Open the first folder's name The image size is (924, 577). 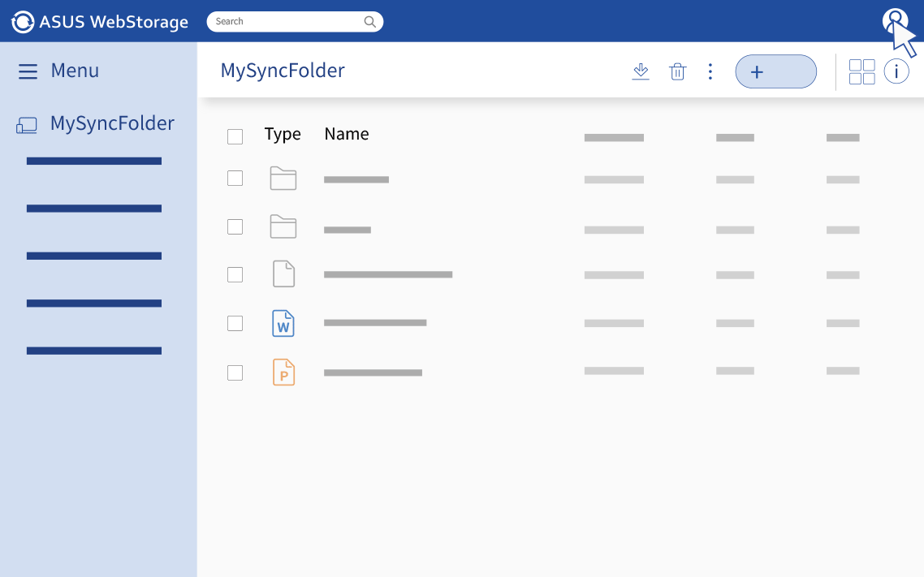click(356, 179)
